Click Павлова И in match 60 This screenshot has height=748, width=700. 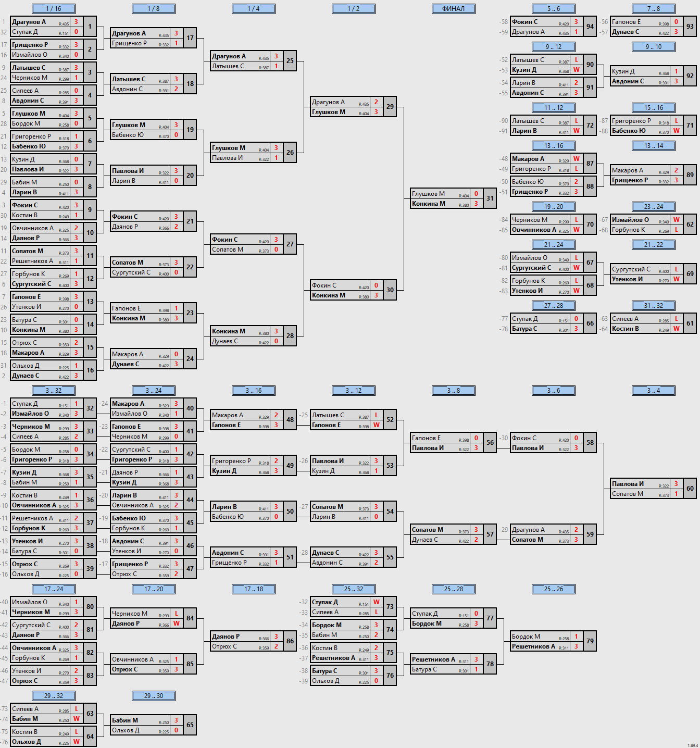pos(628,484)
